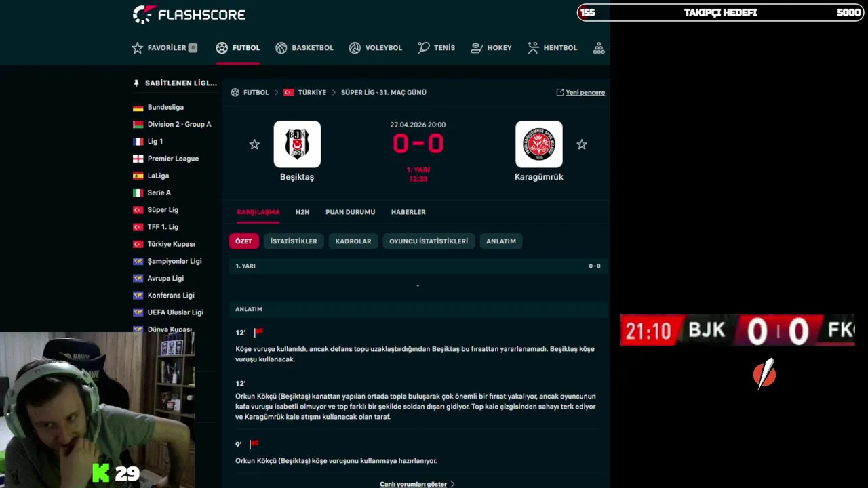Click the Italy flag beside Serie A
This screenshot has height=488, width=868.
[138, 193]
